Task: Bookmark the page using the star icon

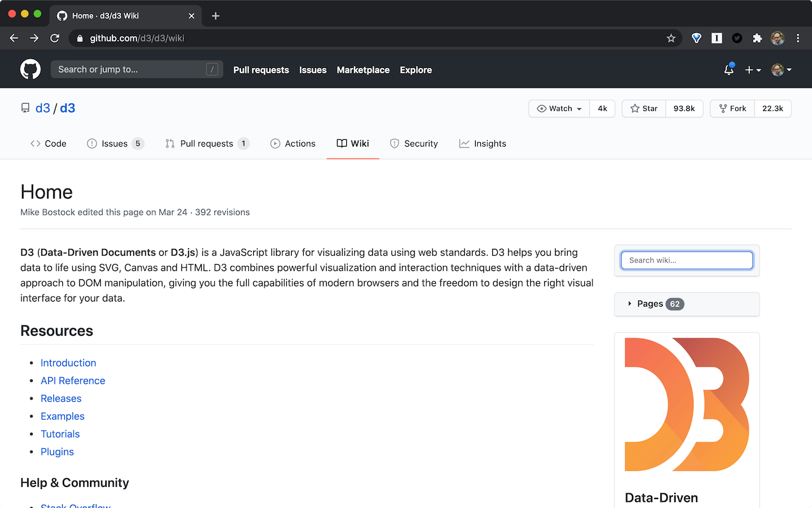Action: point(671,38)
